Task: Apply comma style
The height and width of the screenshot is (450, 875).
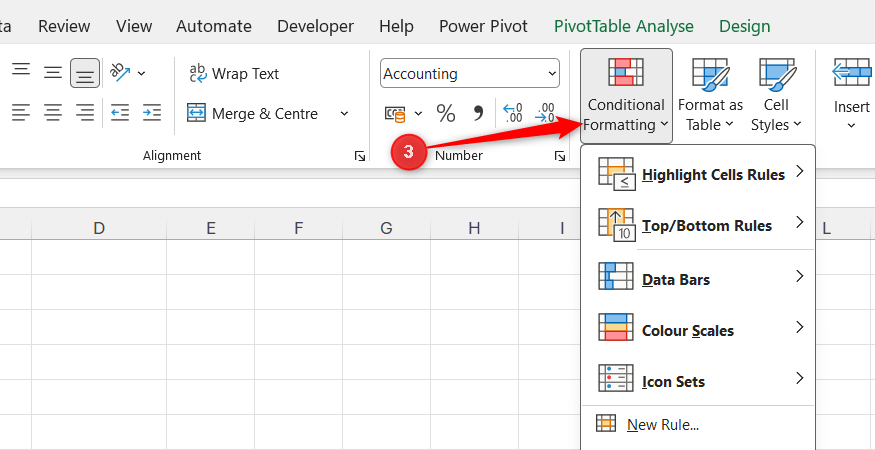Action: coord(478,114)
